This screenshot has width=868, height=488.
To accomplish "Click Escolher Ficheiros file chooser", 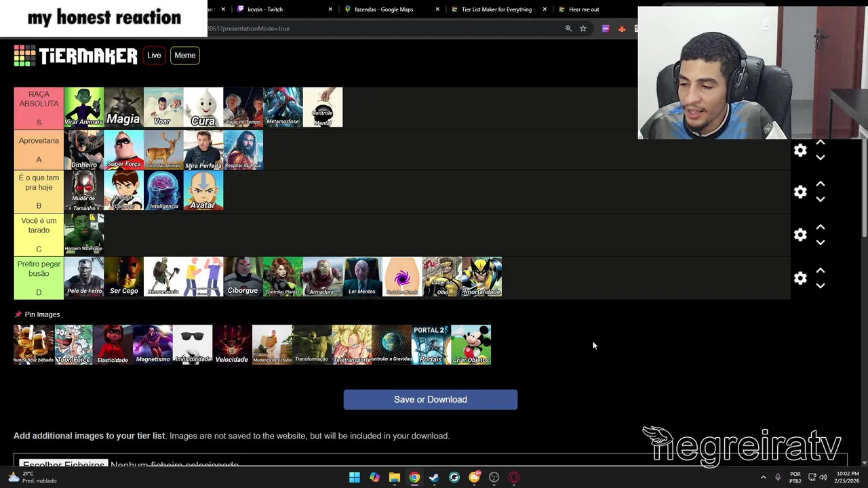I will click(x=63, y=464).
